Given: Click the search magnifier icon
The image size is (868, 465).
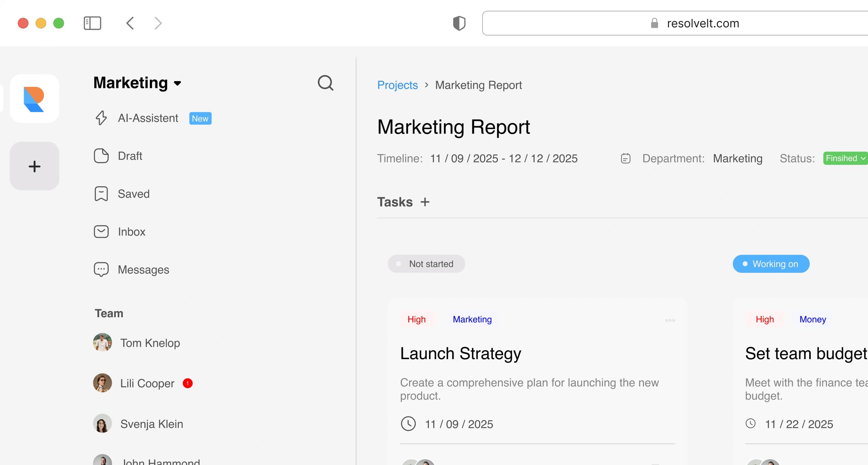Looking at the screenshot, I should click(325, 83).
